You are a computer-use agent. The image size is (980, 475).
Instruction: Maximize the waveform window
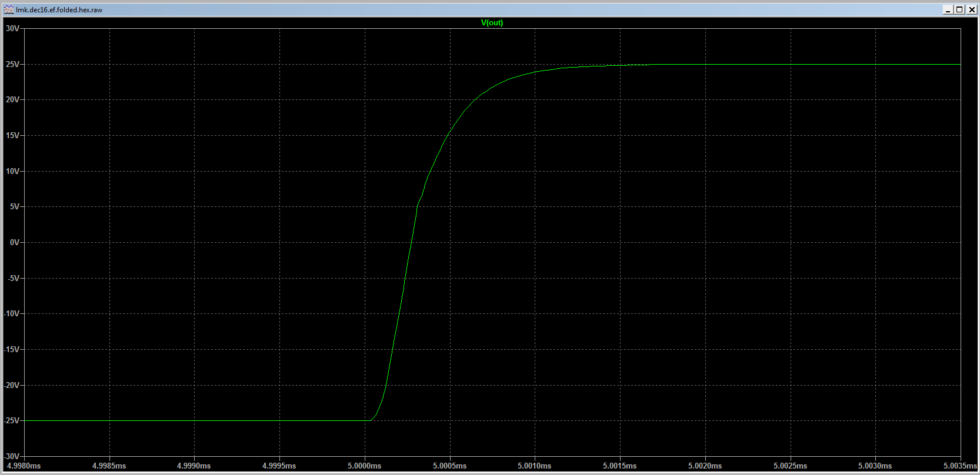(959, 9)
